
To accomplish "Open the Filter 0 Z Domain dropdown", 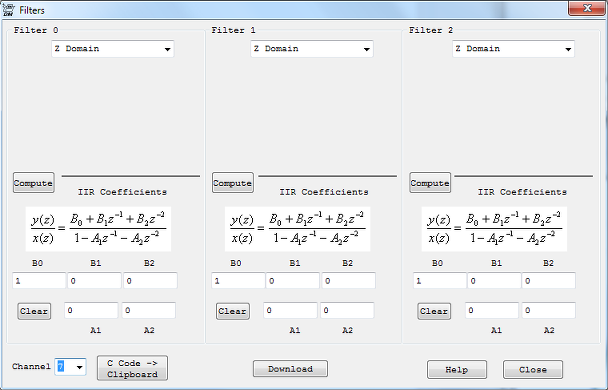I will [x=113, y=49].
